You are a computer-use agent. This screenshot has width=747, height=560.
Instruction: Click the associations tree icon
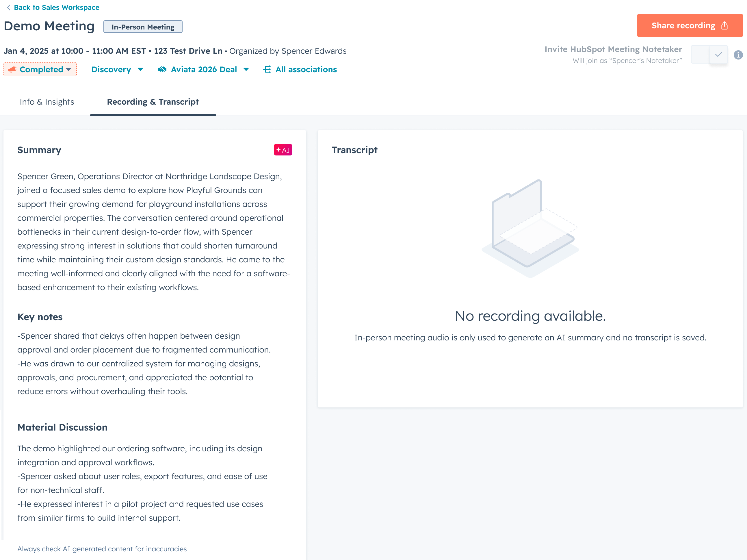pos(267,69)
